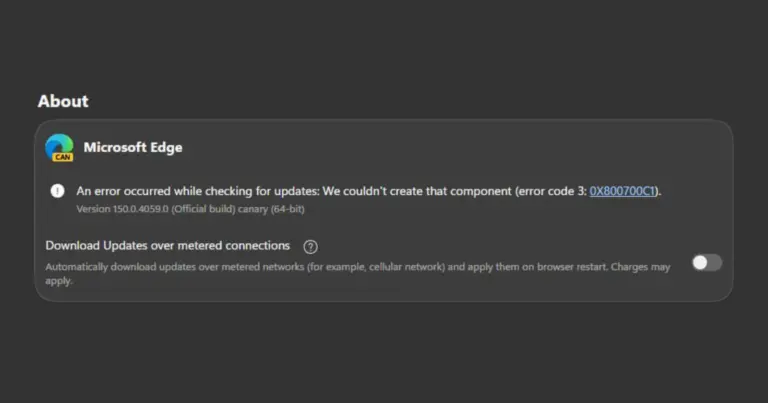Viewport: 768px width, 403px height.
Task: Click the About heading
Action: 63,101
